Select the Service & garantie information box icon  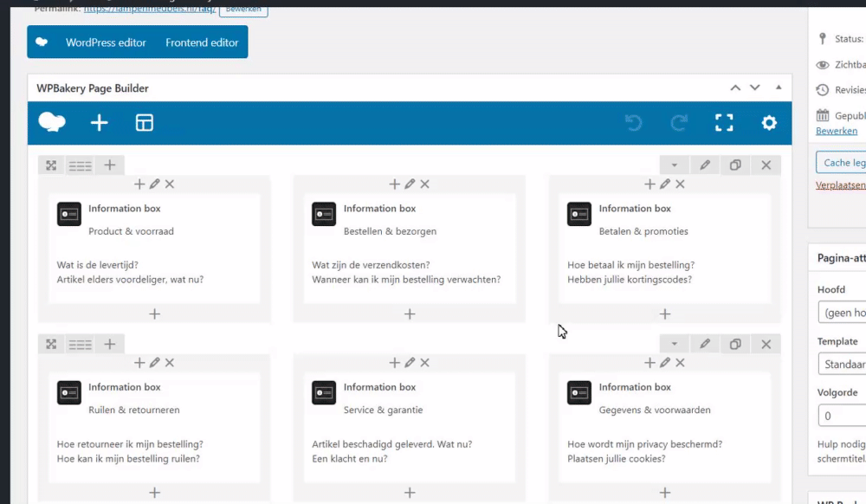(324, 392)
